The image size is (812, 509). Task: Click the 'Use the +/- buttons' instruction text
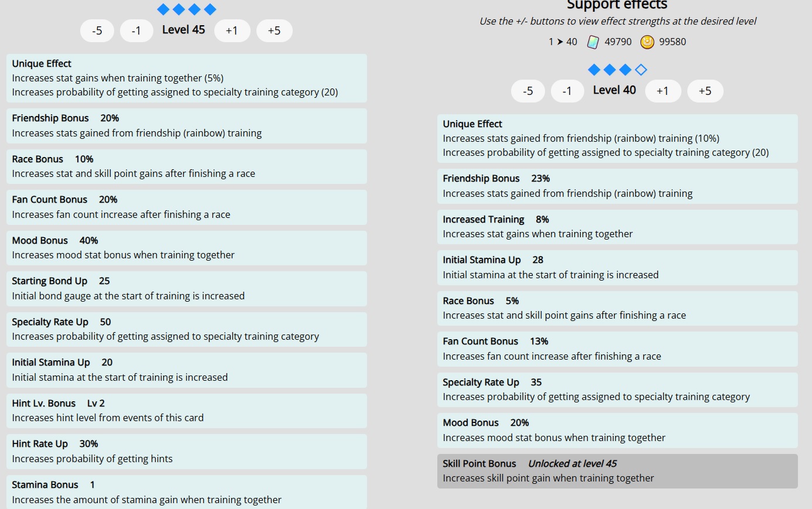pos(618,21)
